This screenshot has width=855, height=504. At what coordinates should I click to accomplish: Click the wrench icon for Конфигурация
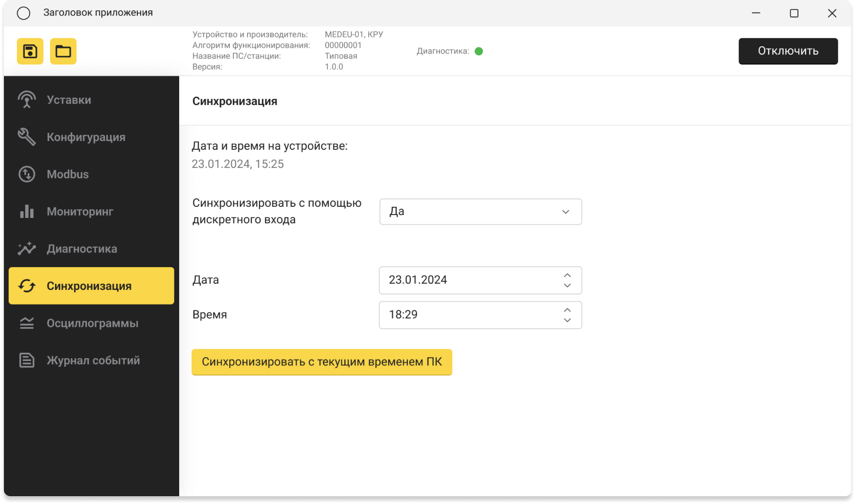(27, 137)
